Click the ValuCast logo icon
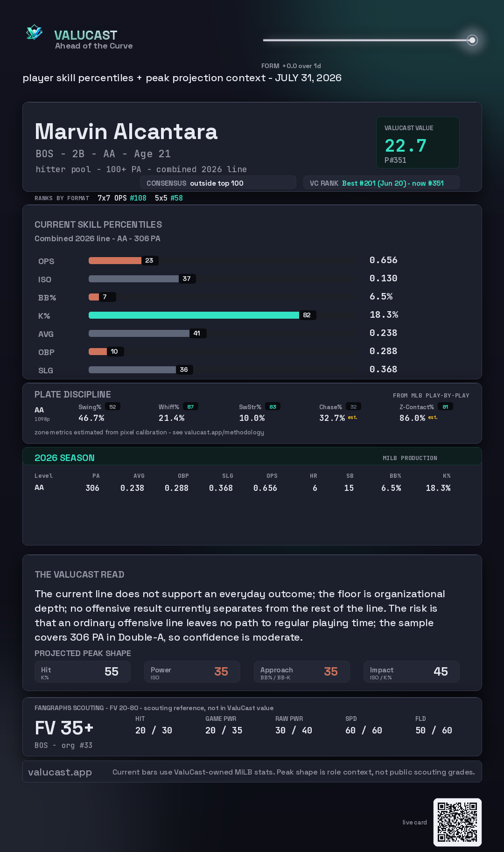This screenshot has height=852, width=504. point(34,33)
